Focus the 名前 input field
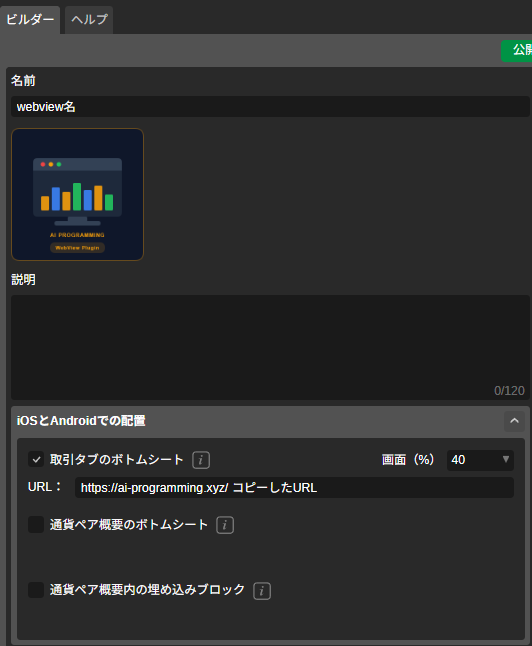 (270, 107)
